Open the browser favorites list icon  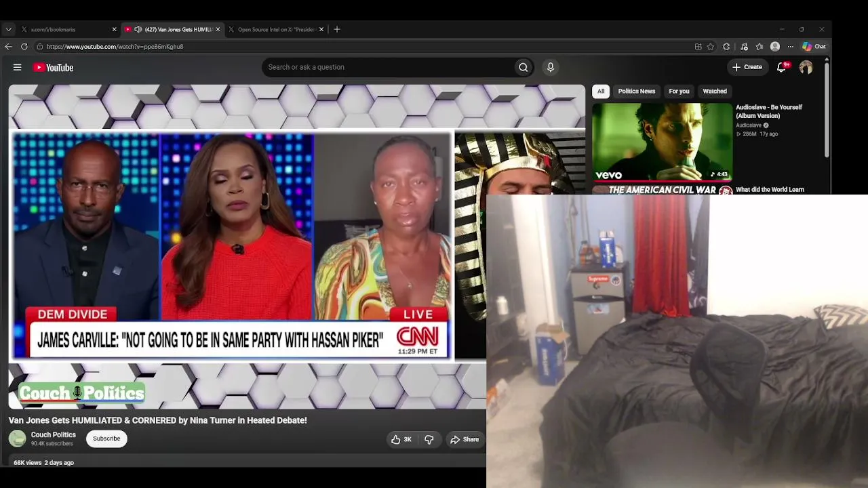[x=759, y=47]
